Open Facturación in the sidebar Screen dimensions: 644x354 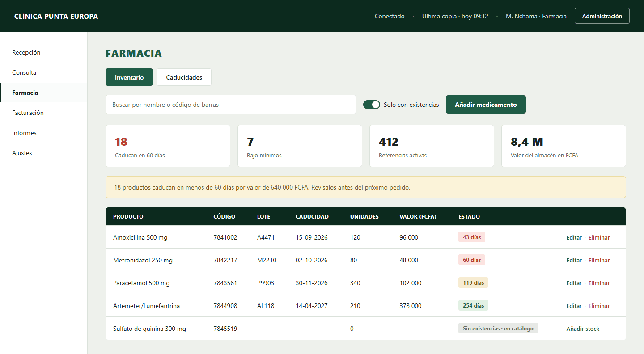coord(43,113)
